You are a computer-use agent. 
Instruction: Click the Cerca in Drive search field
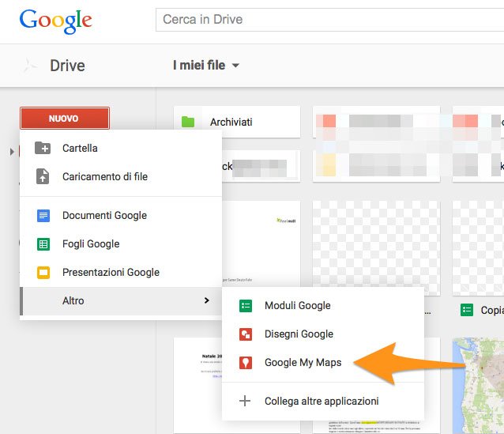[329, 20]
